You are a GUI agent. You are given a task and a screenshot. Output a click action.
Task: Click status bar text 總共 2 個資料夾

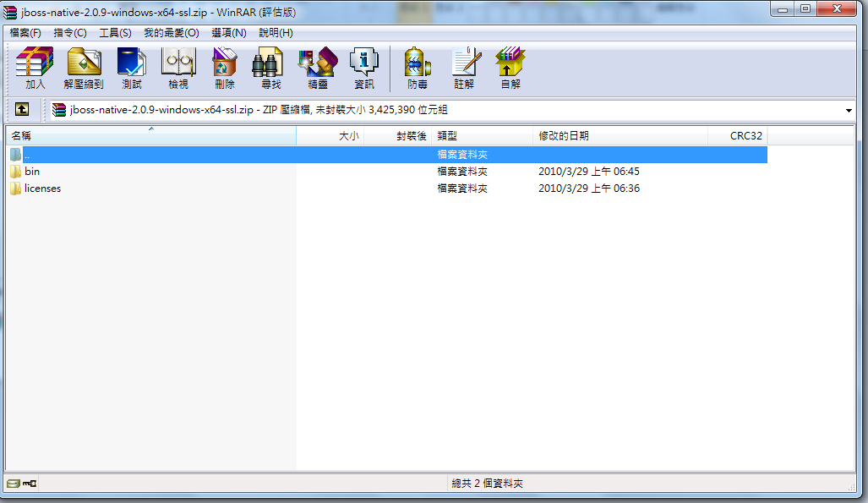487,484
